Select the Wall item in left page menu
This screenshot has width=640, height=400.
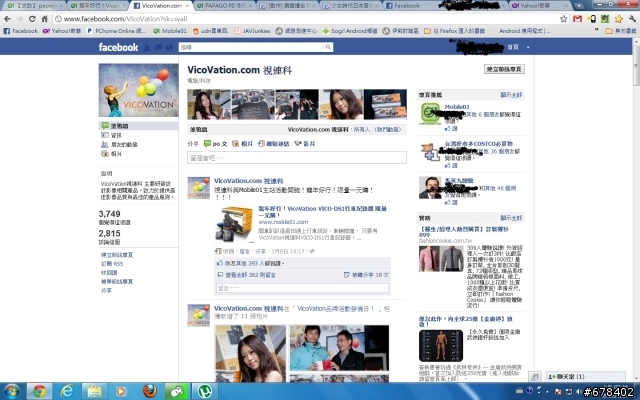pos(138,126)
